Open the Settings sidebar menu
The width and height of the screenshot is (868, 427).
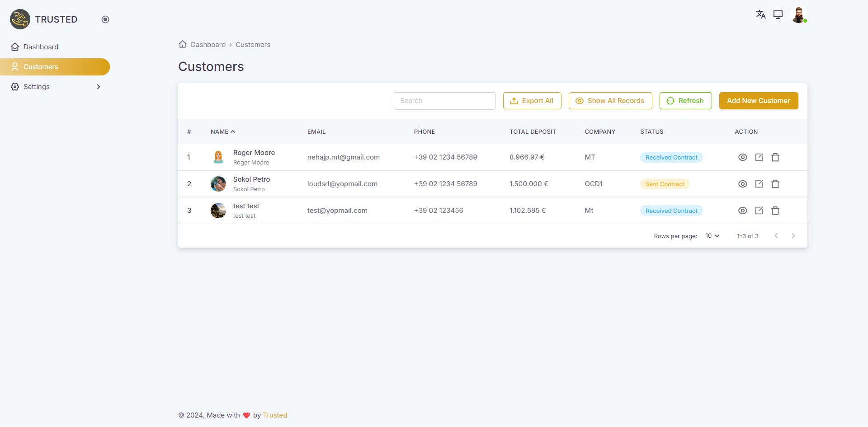55,87
